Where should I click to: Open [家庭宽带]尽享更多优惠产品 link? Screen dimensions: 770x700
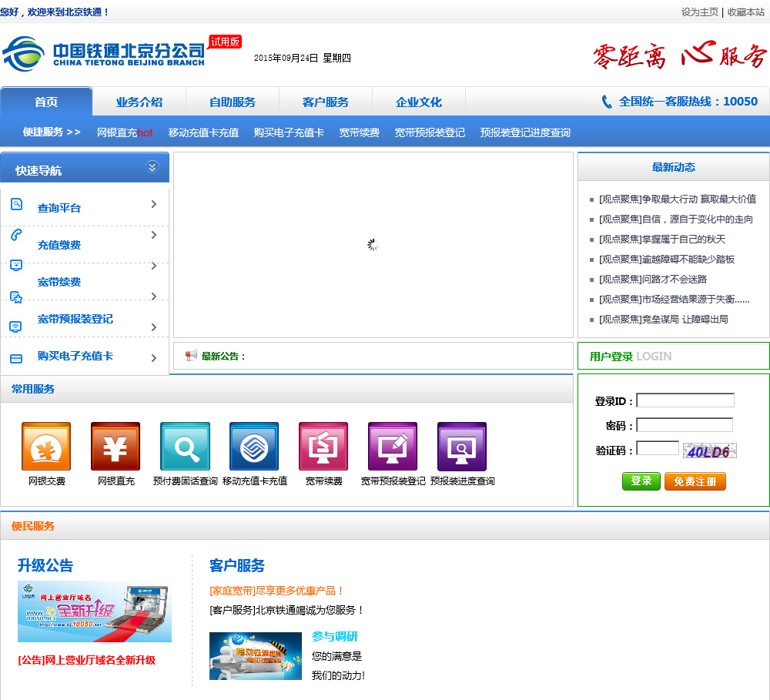click(276, 591)
